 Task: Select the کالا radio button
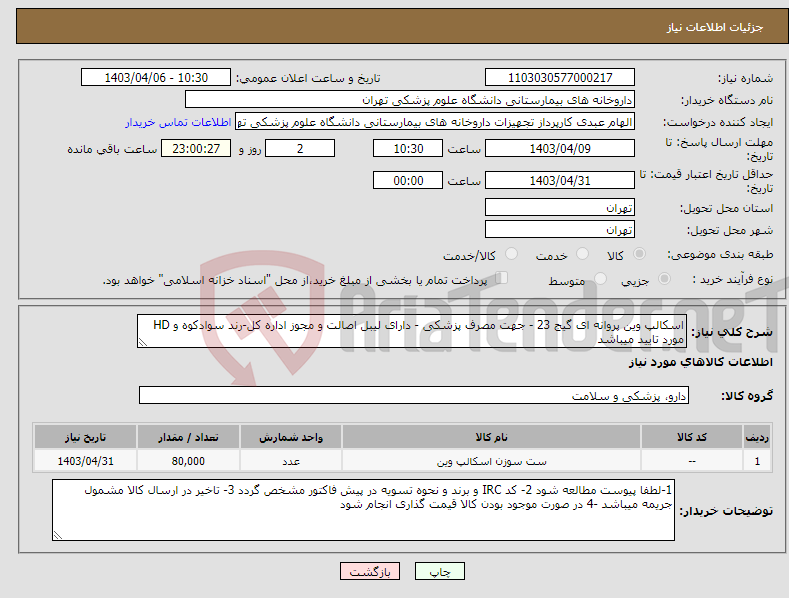(x=640, y=254)
